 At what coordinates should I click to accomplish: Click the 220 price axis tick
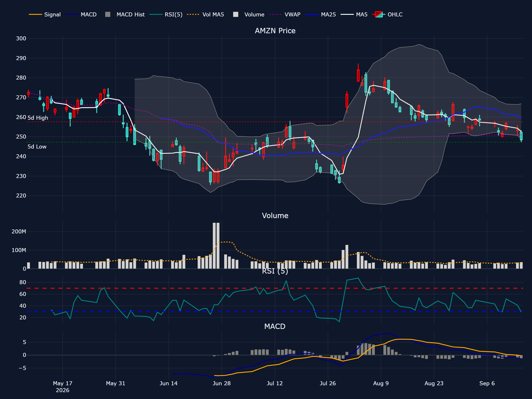[21, 196]
